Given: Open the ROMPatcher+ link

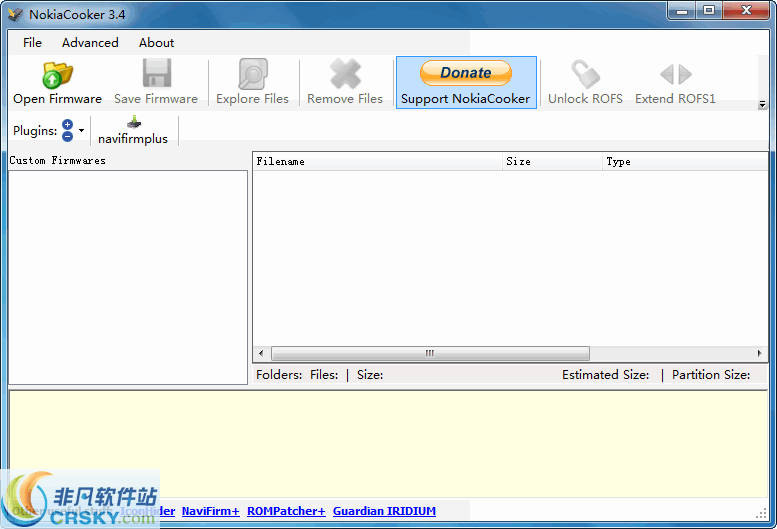Looking at the screenshot, I should click(286, 511).
